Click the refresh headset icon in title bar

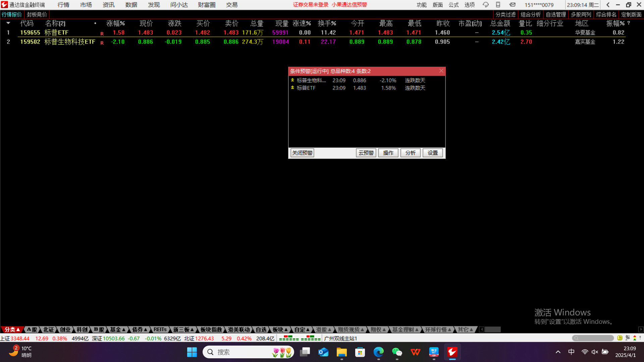[x=485, y=5]
